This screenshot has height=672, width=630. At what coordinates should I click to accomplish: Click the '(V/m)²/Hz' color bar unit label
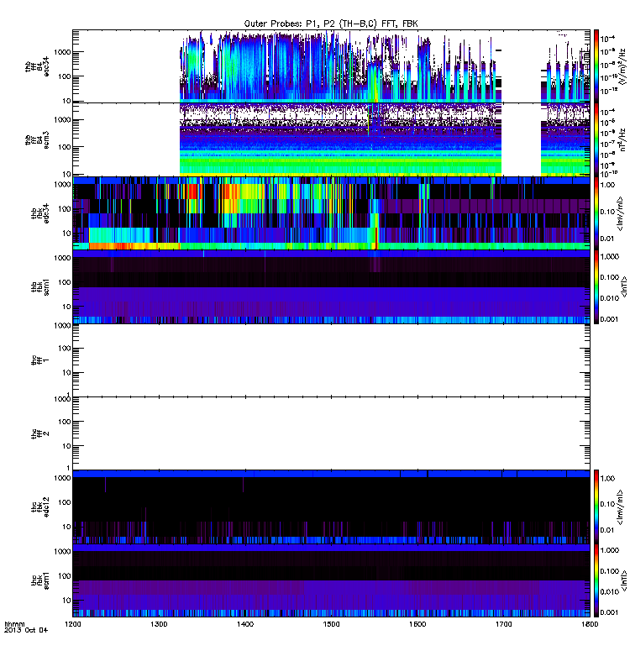coord(622,66)
